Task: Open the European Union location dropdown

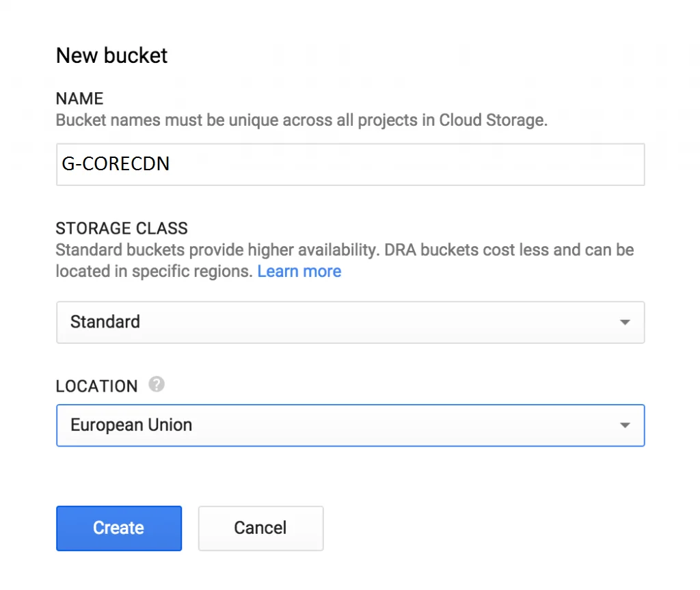Action: click(x=351, y=425)
